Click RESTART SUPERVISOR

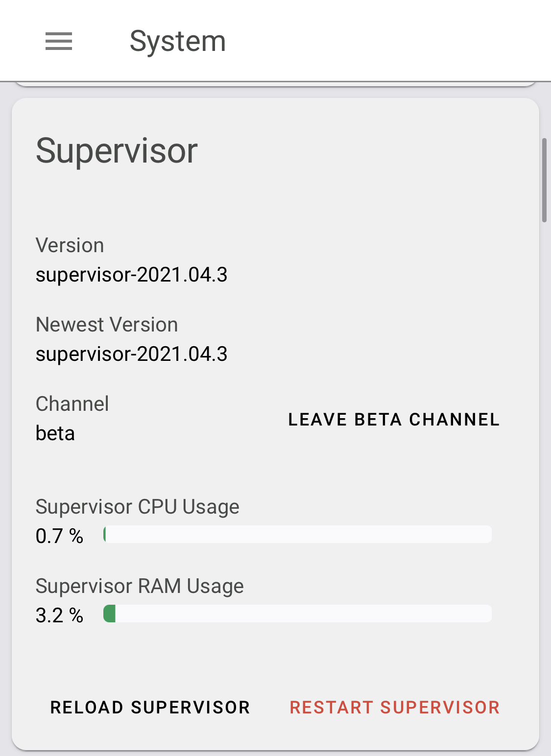pos(395,707)
